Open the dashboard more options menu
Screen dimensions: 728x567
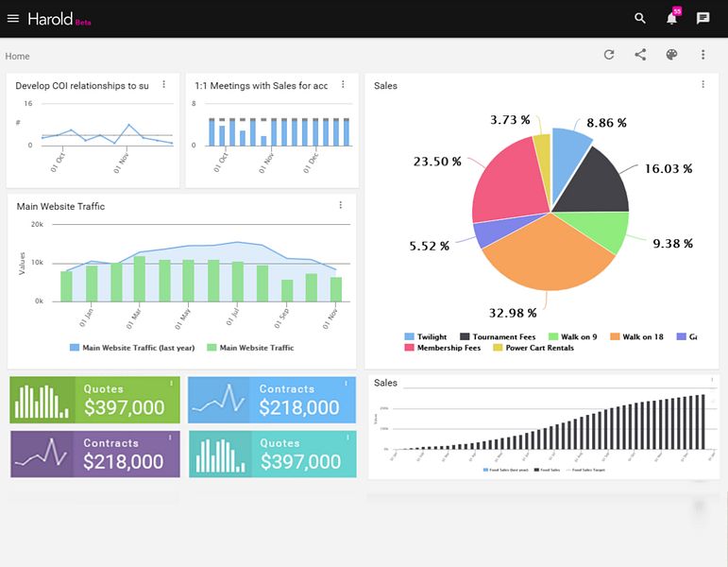pyautogui.click(x=703, y=55)
